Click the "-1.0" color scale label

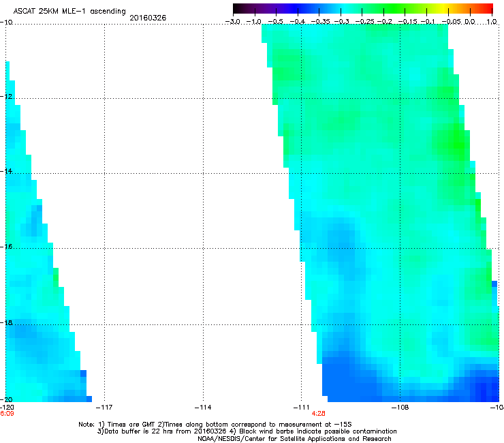coord(254,22)
